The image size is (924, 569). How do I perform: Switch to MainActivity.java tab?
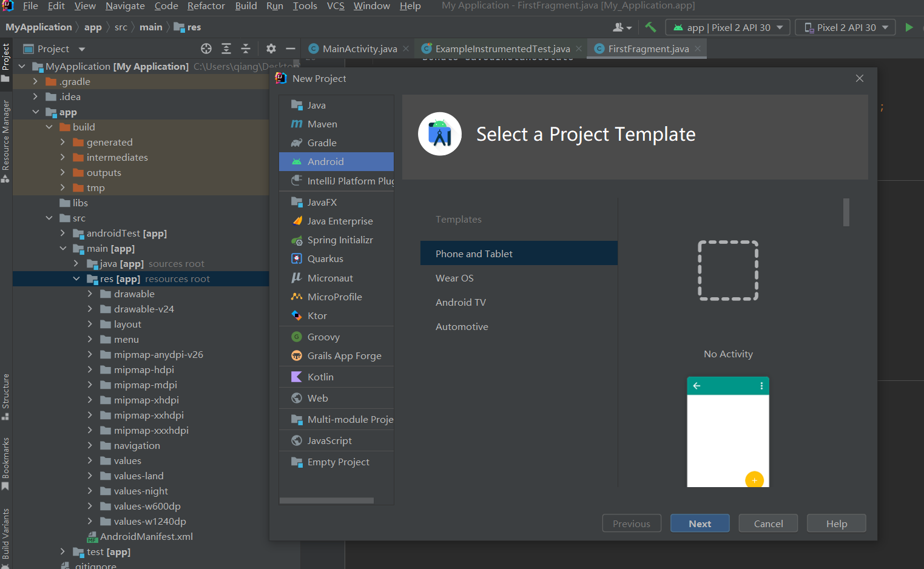[x=359, y=49]
